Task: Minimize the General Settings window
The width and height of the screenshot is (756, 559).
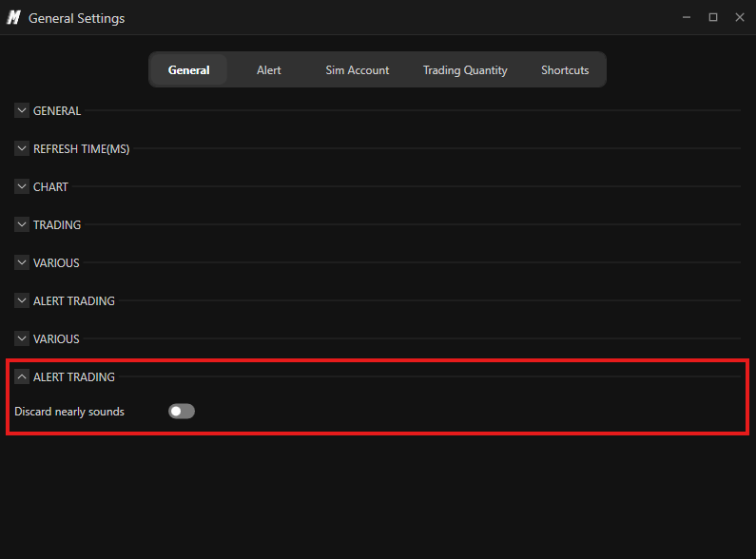Action: click(687, 17)
